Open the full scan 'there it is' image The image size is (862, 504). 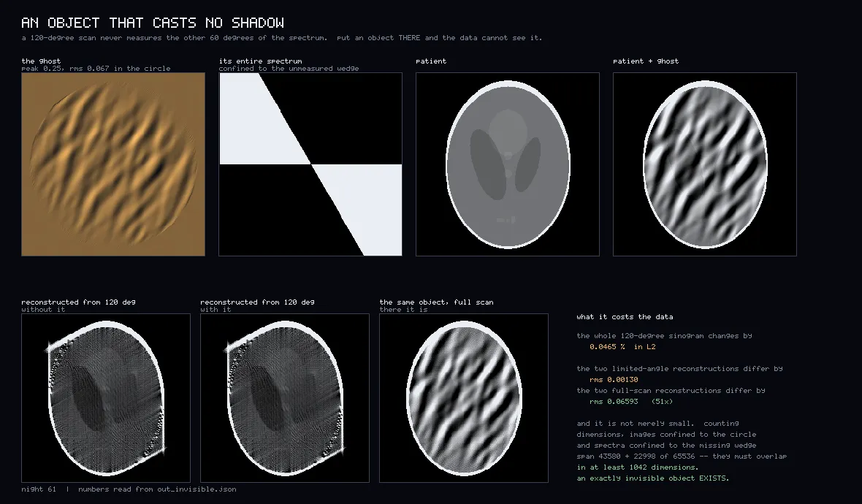(x=464, y=398)
